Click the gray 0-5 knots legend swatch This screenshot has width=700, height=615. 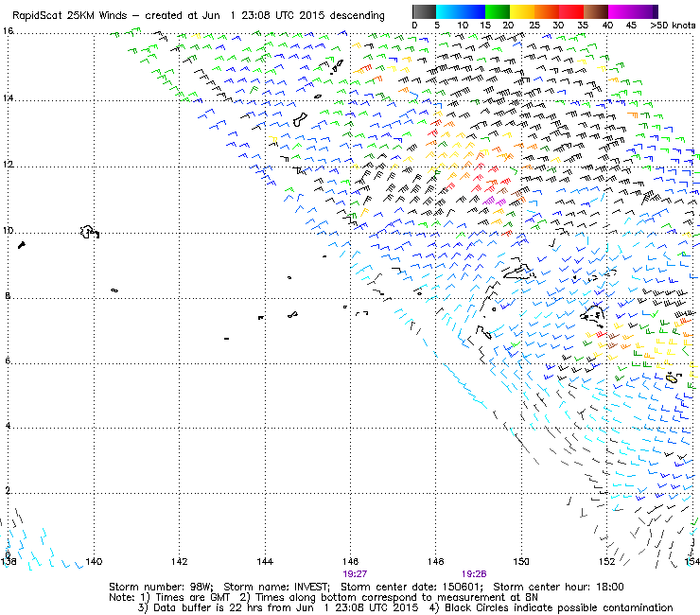(x=424, y=11)
